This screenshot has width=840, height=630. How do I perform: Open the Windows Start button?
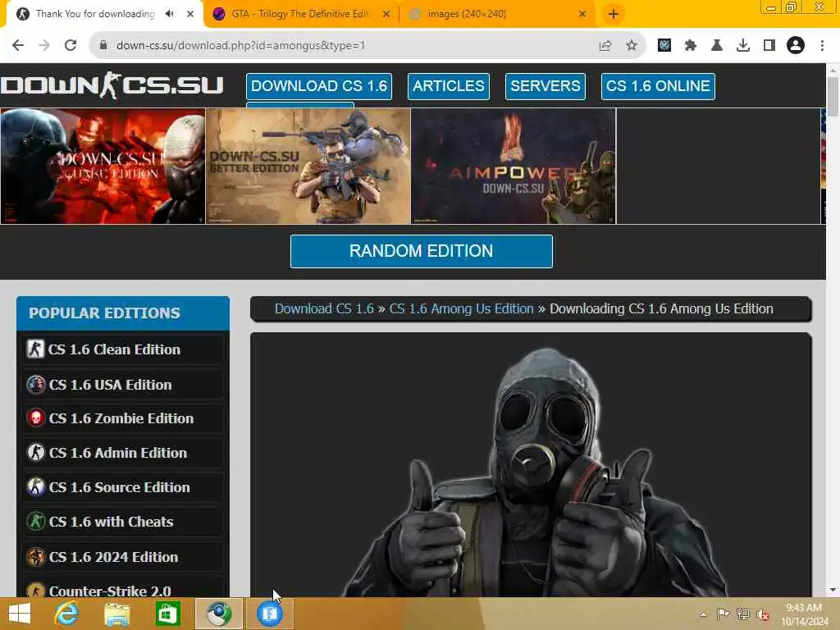tap(20, 614)
